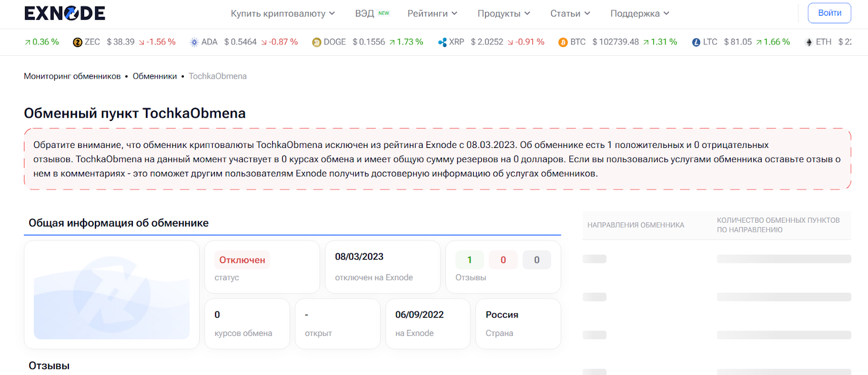Viewport: 868px width, 375px height.
Task: Expand the Продукты dropdown menu
Action: click(x=504, y=14)
